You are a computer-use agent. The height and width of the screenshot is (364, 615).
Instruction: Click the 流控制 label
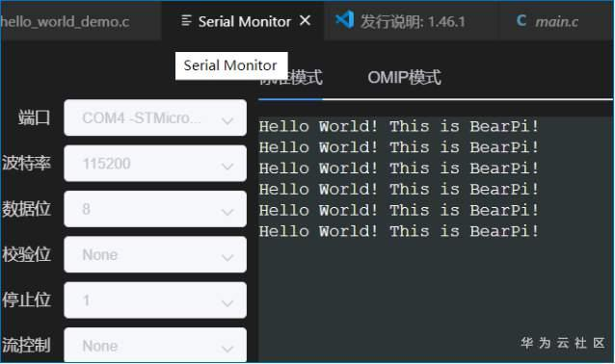pyautogui.click(x=26, y=345)
